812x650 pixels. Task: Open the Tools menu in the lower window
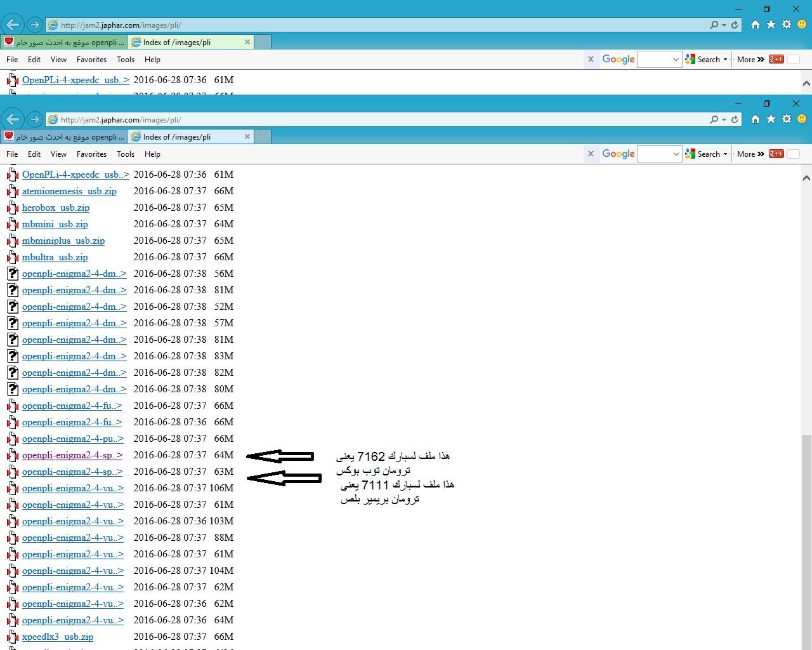[126, 154]
